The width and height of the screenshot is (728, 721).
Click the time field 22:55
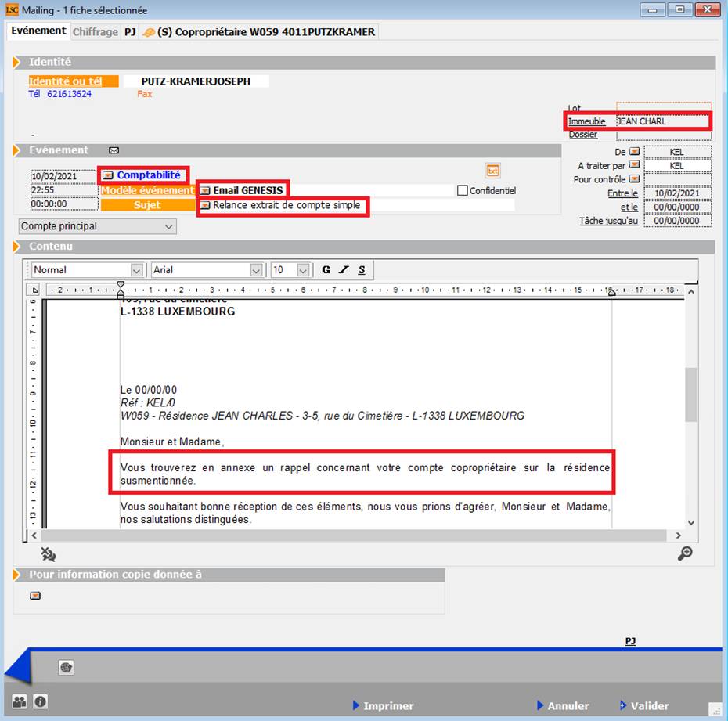tap(64, 190)
